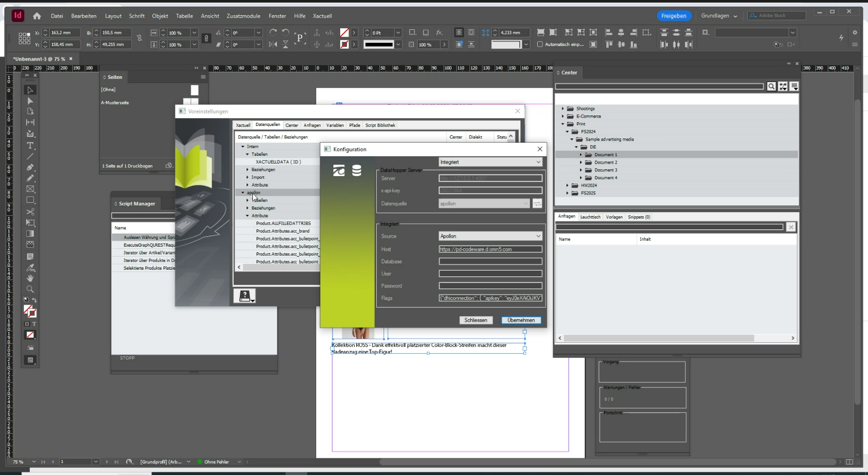Image resolution: width=868 pixels, height=475 pixels.
Task: Select the Type tool in the toolbox
Action: point(30,145)
